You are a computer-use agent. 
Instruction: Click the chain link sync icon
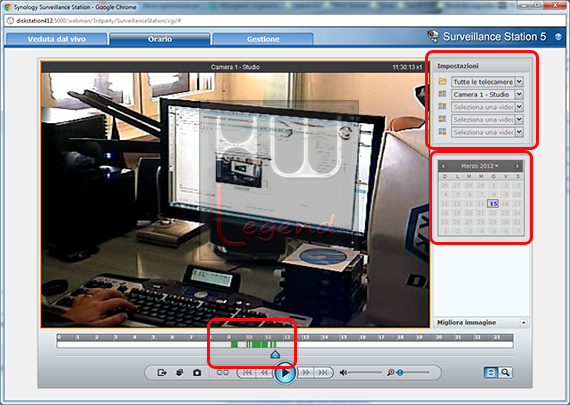point(222,373)
